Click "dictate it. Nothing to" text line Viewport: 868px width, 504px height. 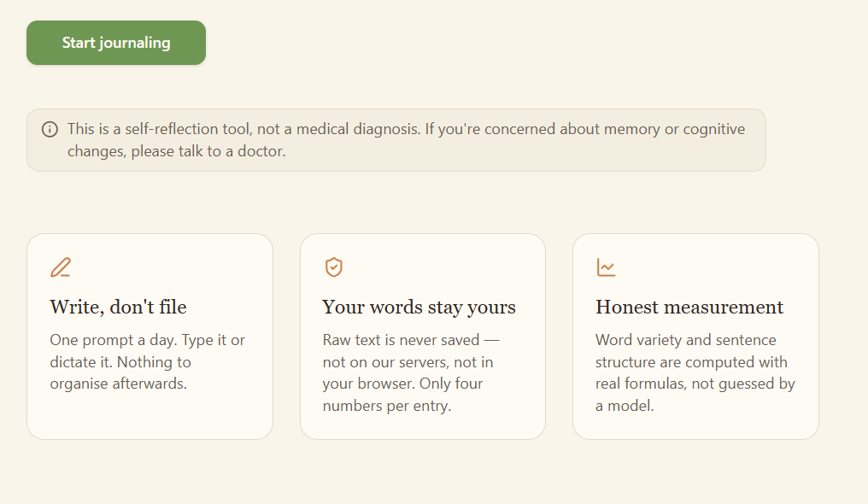coord(120,362)
